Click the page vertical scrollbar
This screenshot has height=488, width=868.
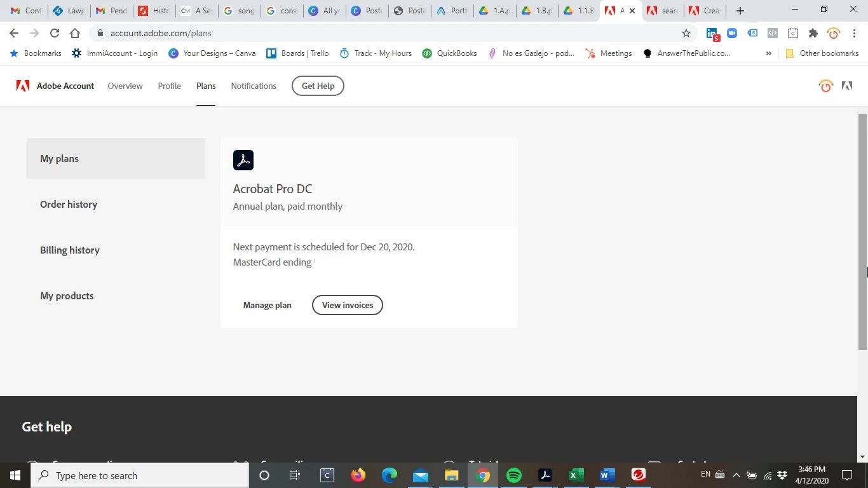point(862,231)
